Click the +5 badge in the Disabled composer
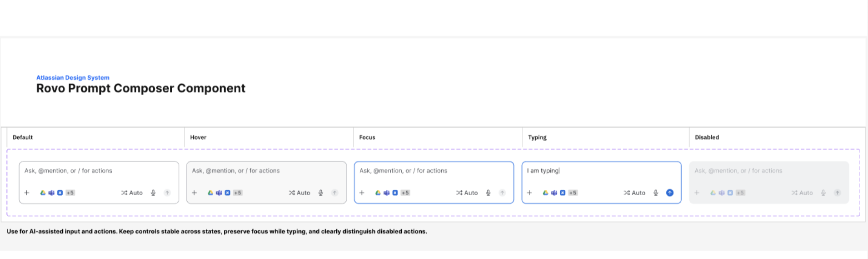This screenshot has height=259, width=868. click(740, 193)
